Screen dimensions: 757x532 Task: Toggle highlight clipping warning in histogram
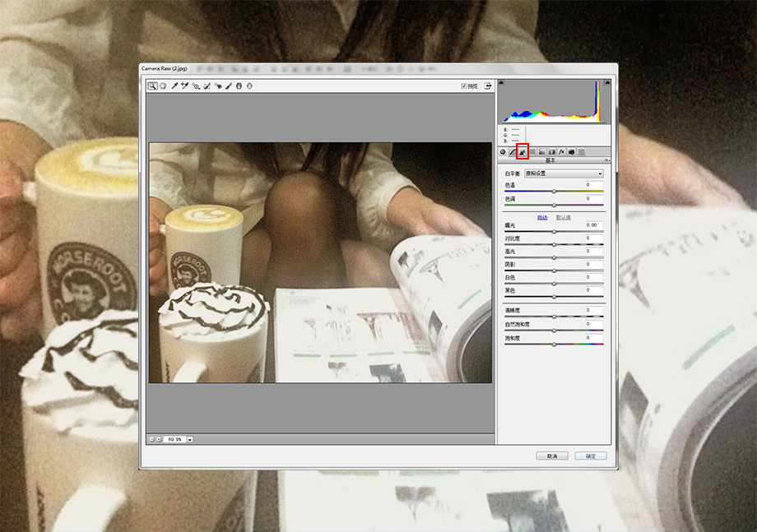tap(607, 83)
